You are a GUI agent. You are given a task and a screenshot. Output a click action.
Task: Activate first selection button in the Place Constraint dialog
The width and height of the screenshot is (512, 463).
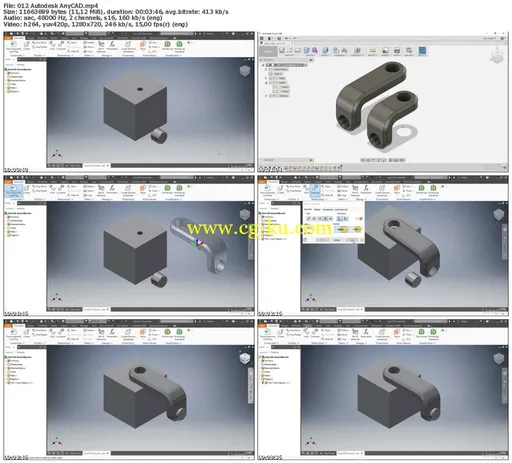point(340,218)
